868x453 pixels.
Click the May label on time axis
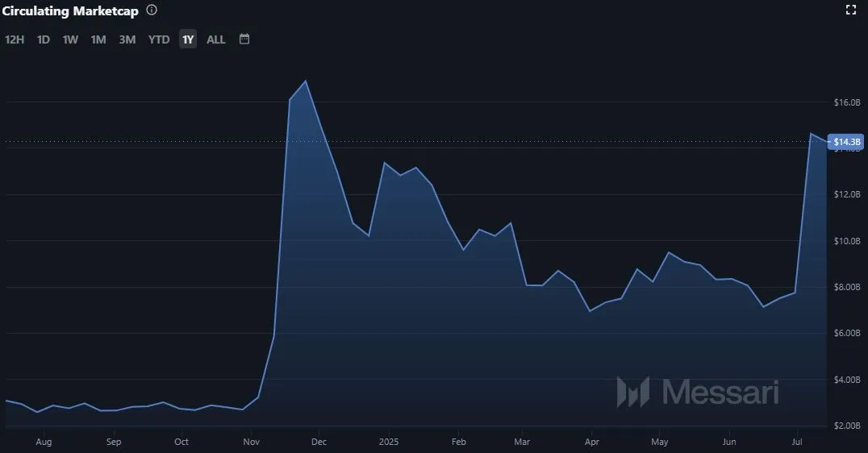click(659, 442)
